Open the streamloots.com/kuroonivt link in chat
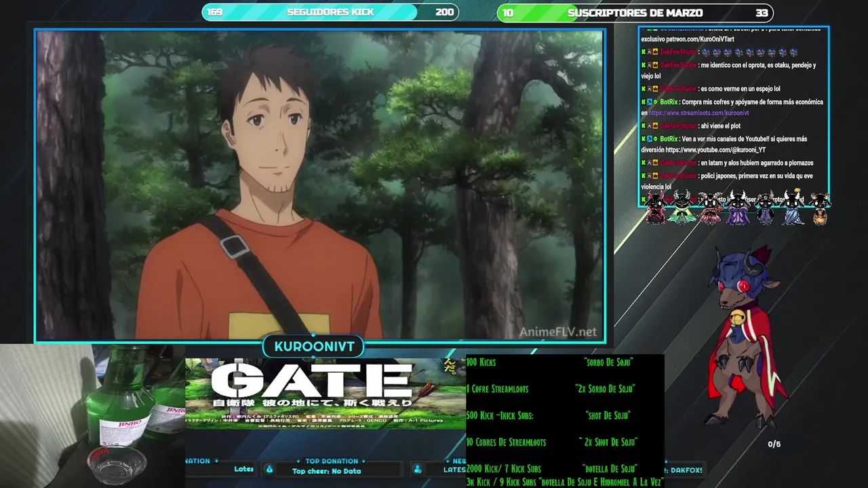This screenshot has width=868, height=488. tap(699, 113)
